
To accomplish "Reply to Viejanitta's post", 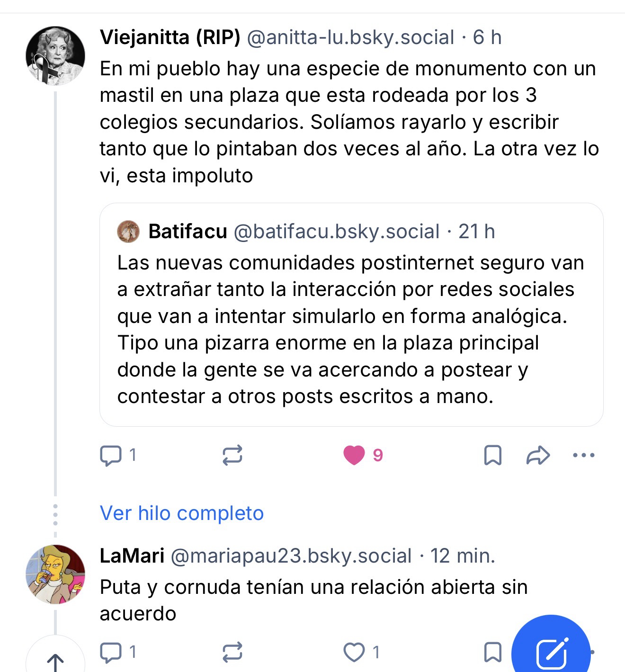I will (x=111, y=456).
